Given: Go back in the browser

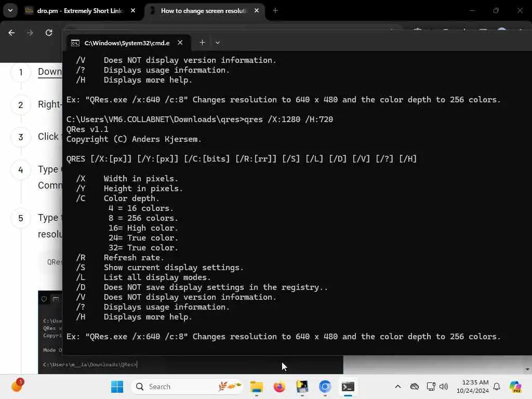Looking at the screenshot, I should [x=11, y=33].
